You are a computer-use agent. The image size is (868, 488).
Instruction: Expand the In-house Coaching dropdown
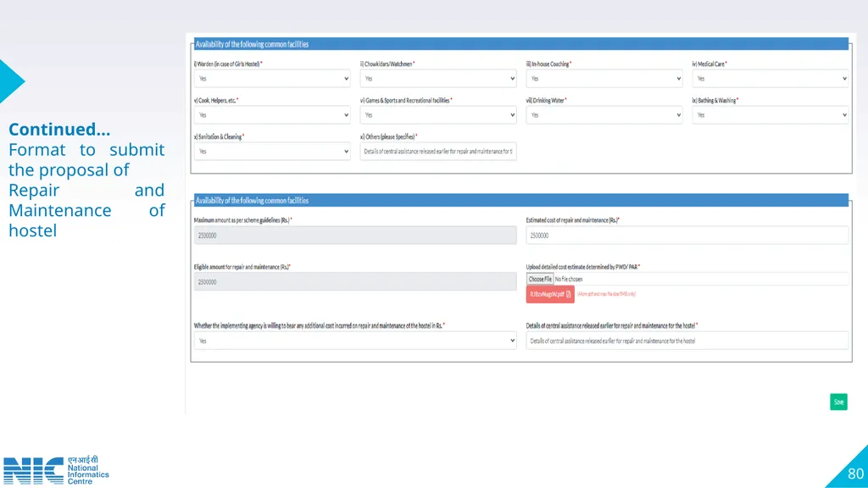click(x=604, y=79)
